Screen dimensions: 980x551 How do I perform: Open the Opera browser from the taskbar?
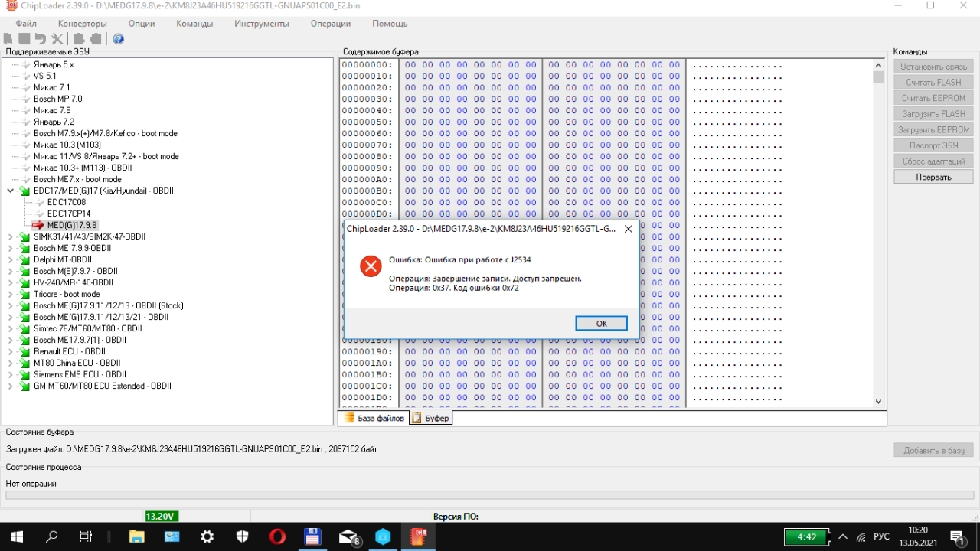(277, 536)
